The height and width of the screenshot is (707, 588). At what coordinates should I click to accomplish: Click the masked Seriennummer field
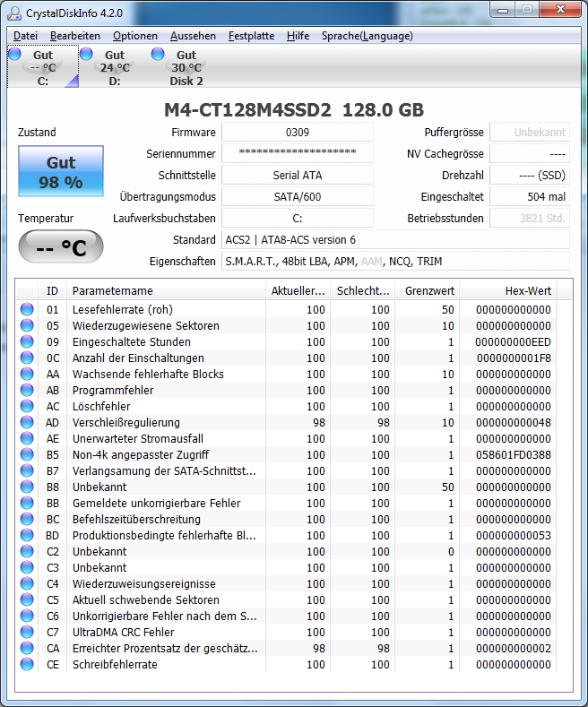point(298,153)
